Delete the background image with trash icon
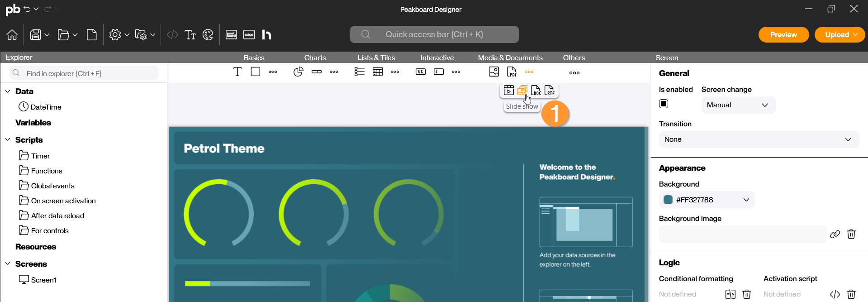This screenshot has height=302, width=868. [x=851, y=234]
